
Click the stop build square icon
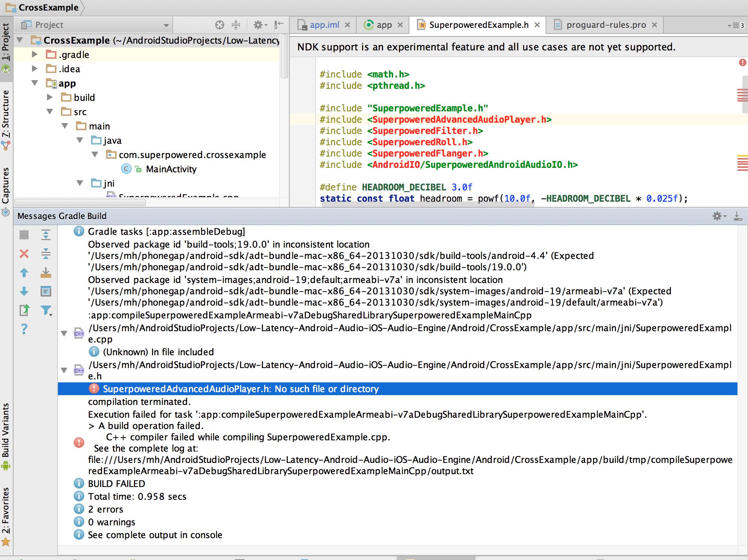pyautogui.click(x=24, y=235)
